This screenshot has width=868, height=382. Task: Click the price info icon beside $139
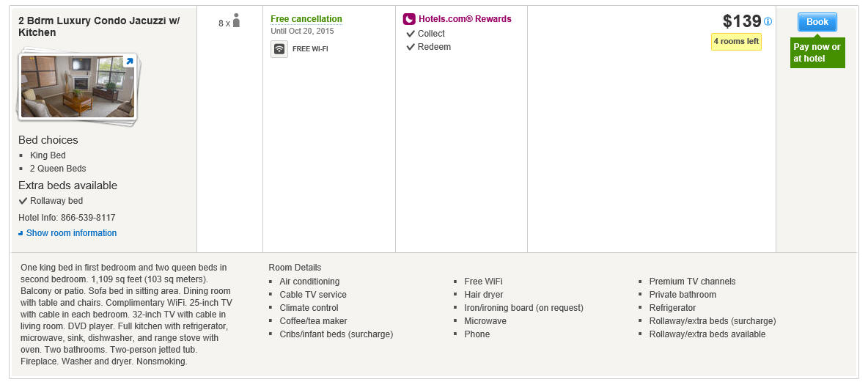click(768, 21)
